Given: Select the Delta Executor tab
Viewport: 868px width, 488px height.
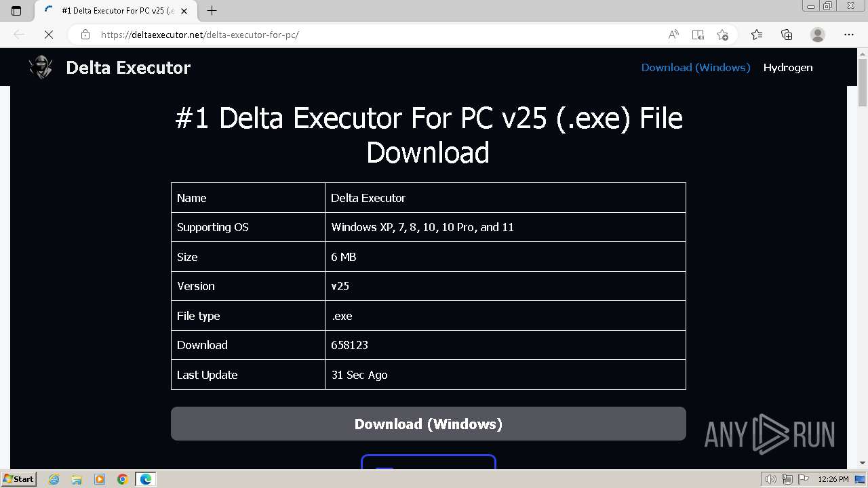Looking at the screenshot, I should (x=115, y=11).
